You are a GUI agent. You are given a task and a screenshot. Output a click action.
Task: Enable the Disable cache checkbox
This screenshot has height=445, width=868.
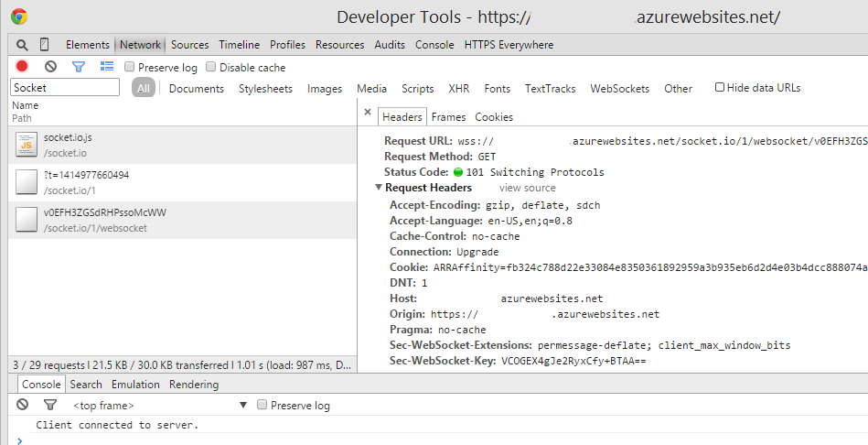[211, 67]
